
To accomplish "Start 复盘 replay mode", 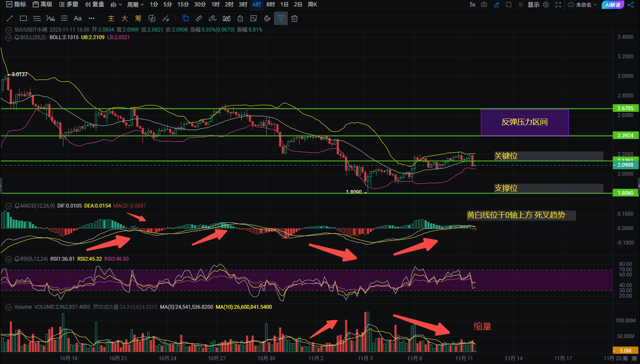I will [x=94, y=4].
